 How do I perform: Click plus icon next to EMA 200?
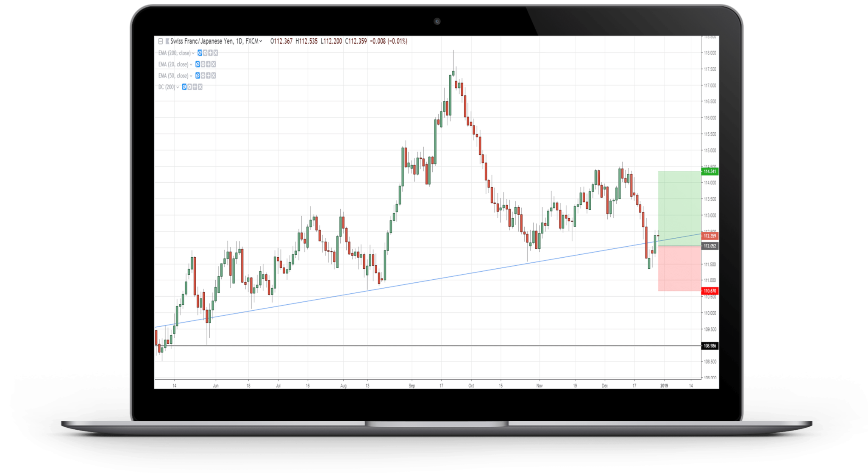point(210,53)
